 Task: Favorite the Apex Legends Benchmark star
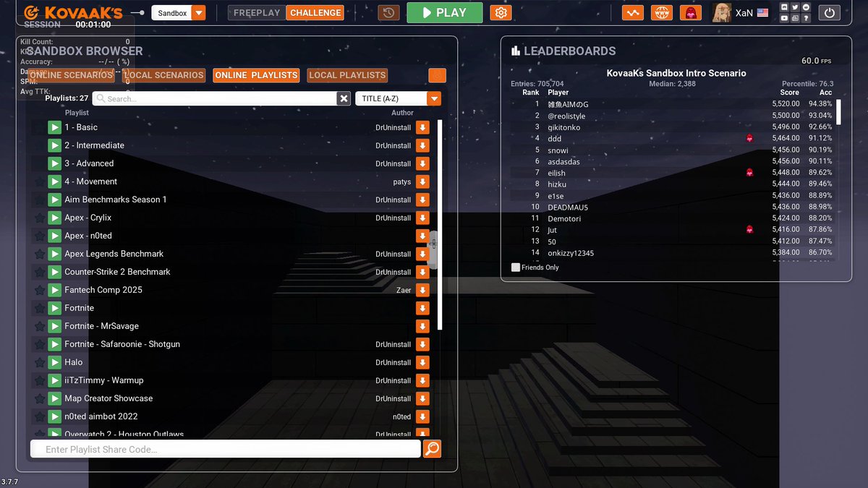39,254
